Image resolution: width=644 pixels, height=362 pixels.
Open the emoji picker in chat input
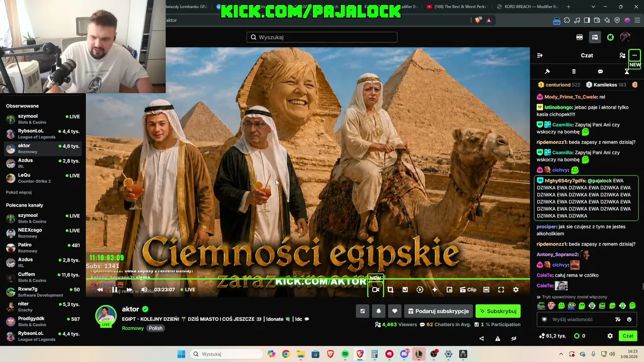coord(629,319)
